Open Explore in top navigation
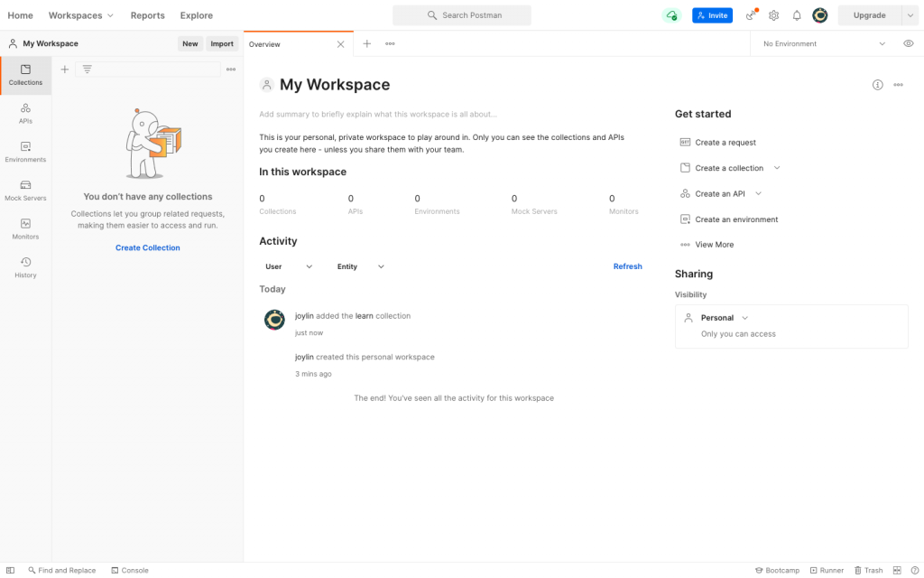This screenshot has width=924, height=578. (x=196, y=15)
